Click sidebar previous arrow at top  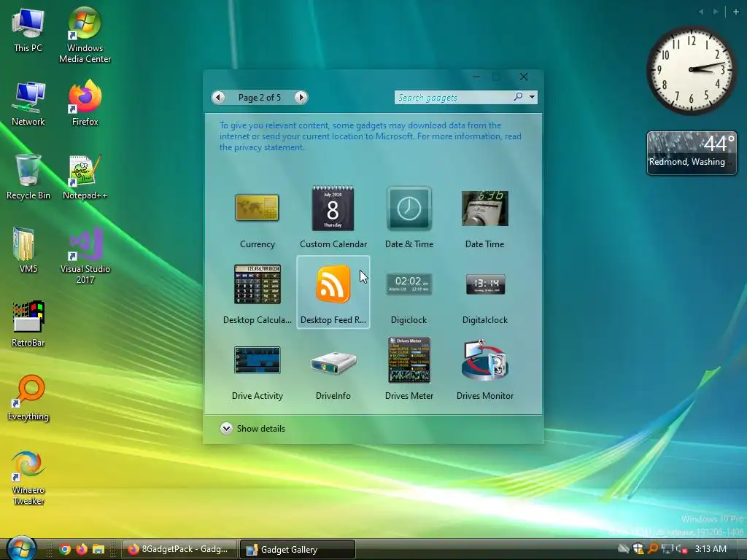701,12
